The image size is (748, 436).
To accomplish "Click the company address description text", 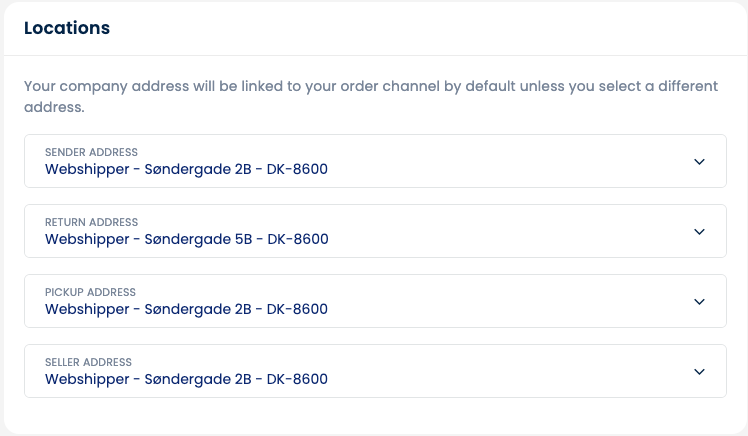I will point(371,96).
